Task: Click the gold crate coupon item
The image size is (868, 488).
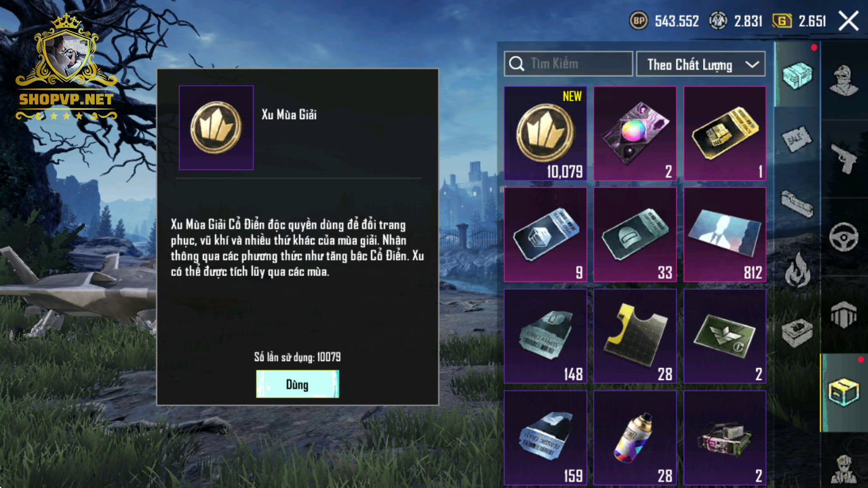Action: click(725, 134)
